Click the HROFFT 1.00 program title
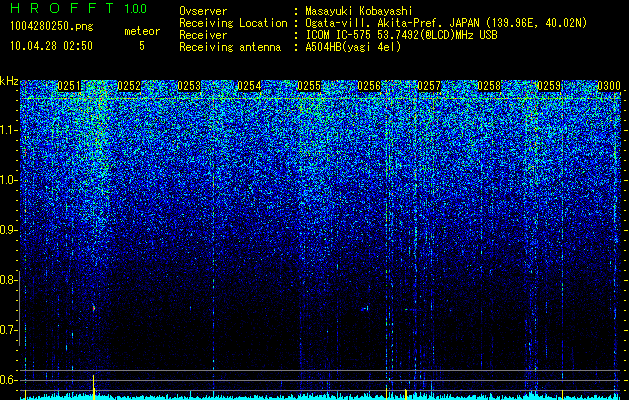 [78, 8]
